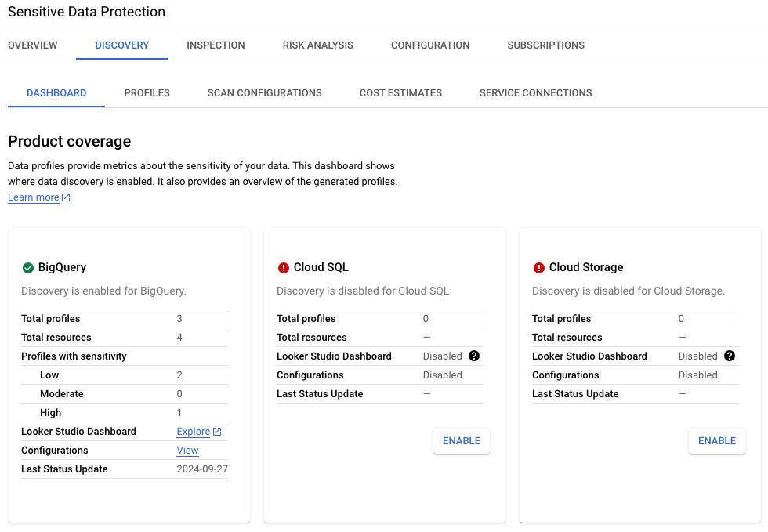
Task: Click Cloud Storage Configurations Disabled value
Action: point(698,375)
